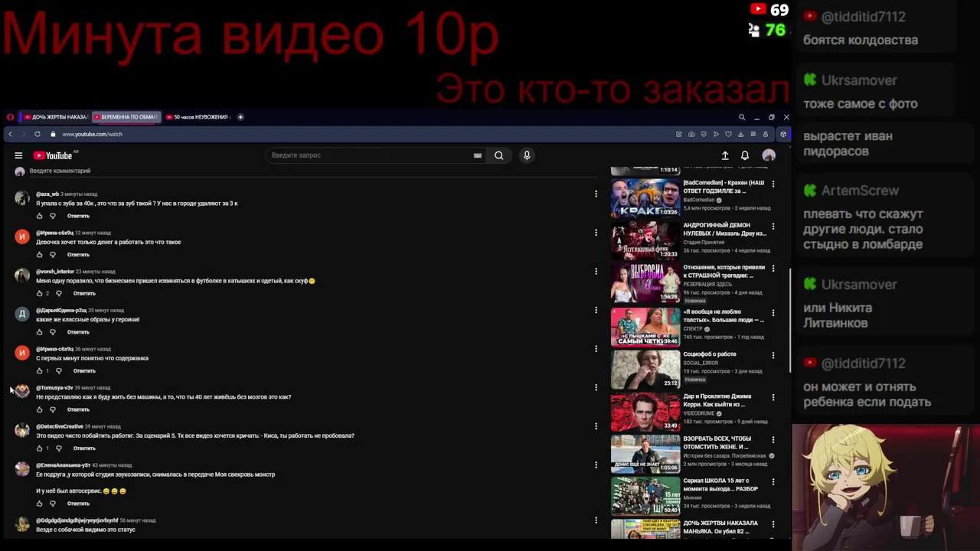
Task: Click chat message 'или Никита Литвинков'
Action: 838,315
